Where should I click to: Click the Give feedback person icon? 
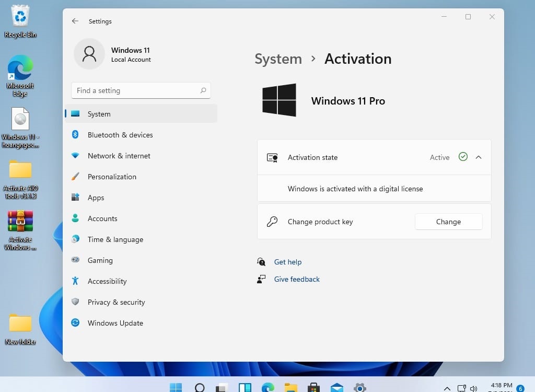click(261, 279)
